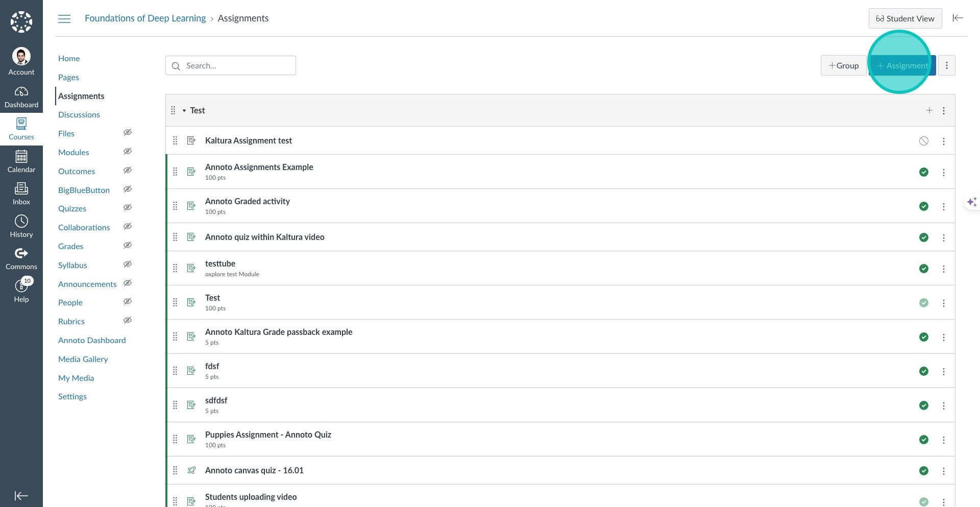This screenshot has width=980, height=507.
Task: Open the Discussions course navigation item
Action: coord(79,115)
